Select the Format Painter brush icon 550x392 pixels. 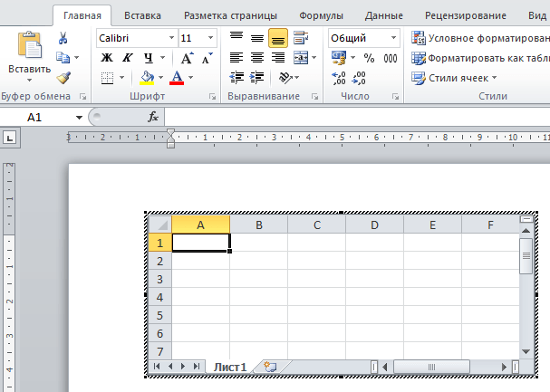(63, 78)
